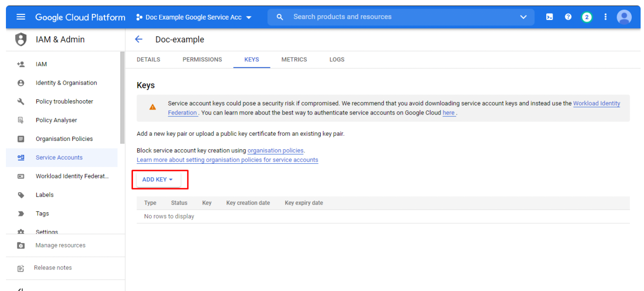This screenshot has height=291, width=644.
Task: Switch to the METRICS tab
Action: [294, 60]
